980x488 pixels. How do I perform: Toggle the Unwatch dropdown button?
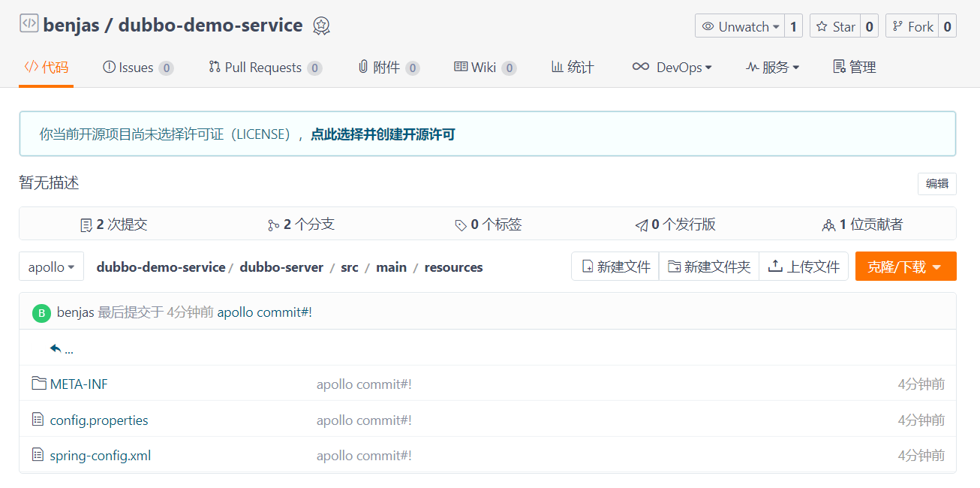pyautogui.click(x=740, y=26)
